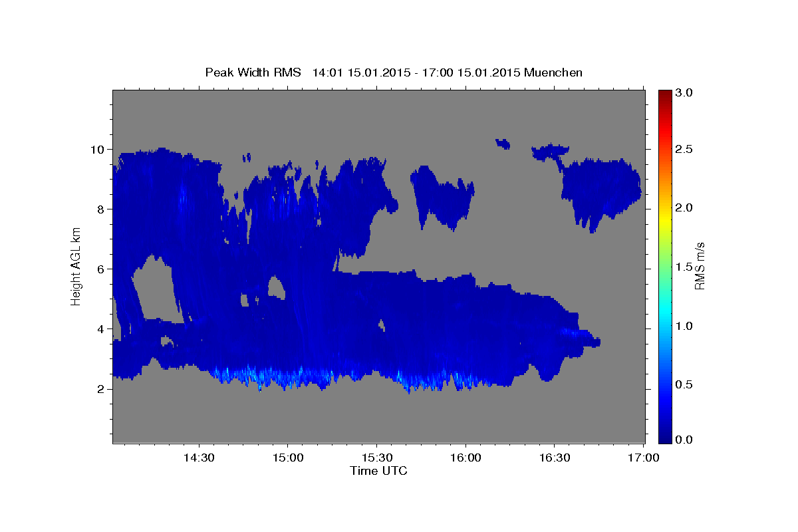The width and height of the screenshot is (798, 532).
Task: Click the '15:30' time axis label
Action: (x=376, y=458)
